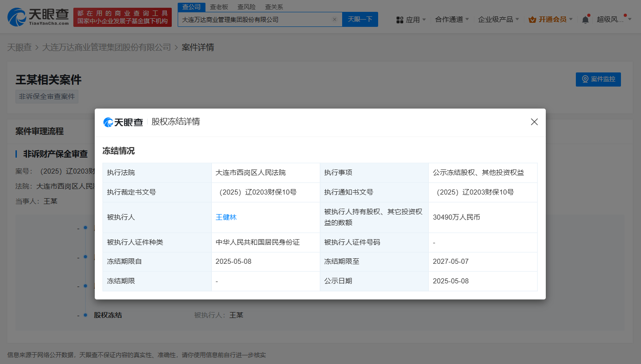Click the 案件监控 button
The image size is (641, 364).
(x=598, y=79)
